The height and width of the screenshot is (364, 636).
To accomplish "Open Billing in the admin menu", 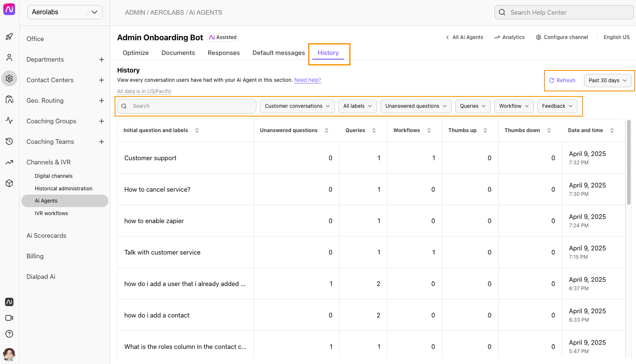I will pyautogui.click(x=35, y=256).
